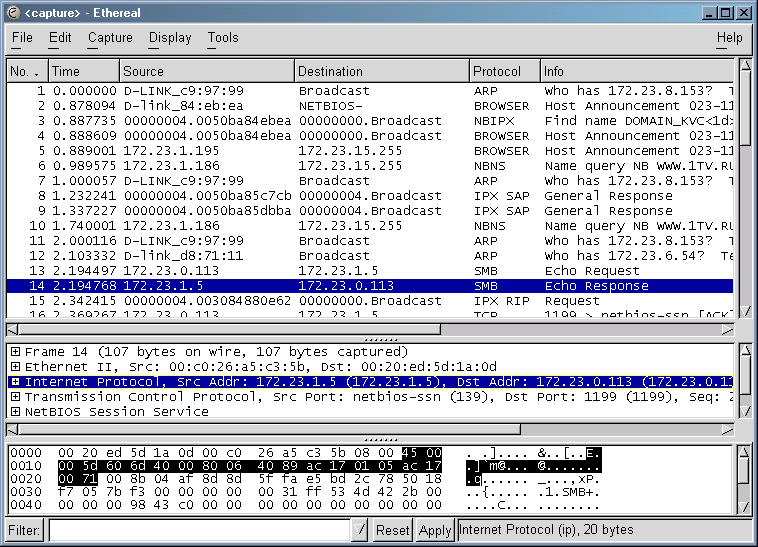Screen dimensions: 758x547
Task: Maximize the Ethereal window
Action: (726, 13)
